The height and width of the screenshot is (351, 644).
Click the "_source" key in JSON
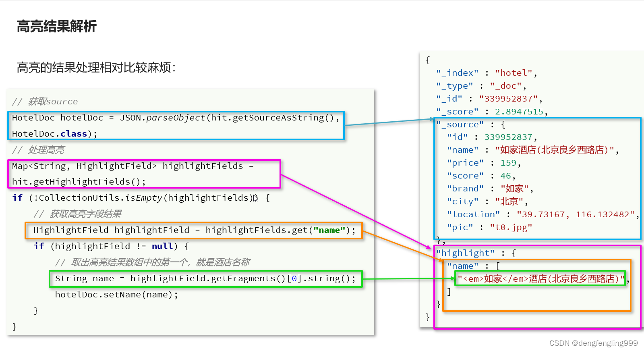click(460, 125)
